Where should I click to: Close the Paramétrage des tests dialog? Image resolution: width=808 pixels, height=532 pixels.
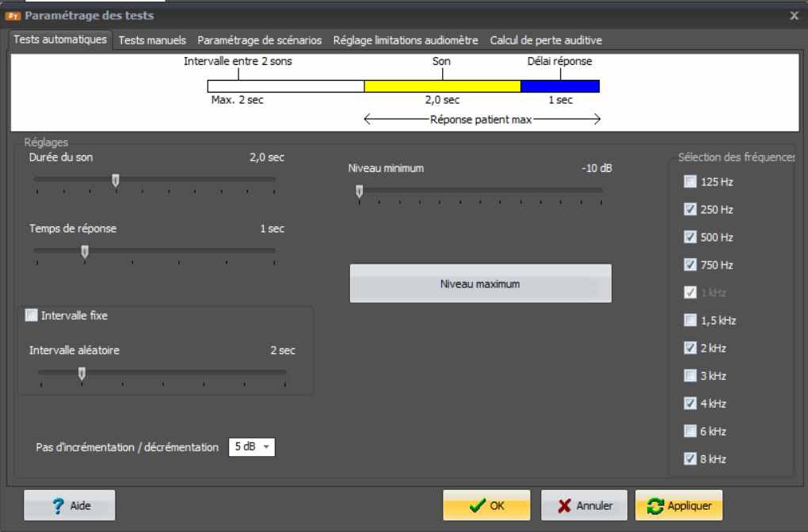coord(795,15)
